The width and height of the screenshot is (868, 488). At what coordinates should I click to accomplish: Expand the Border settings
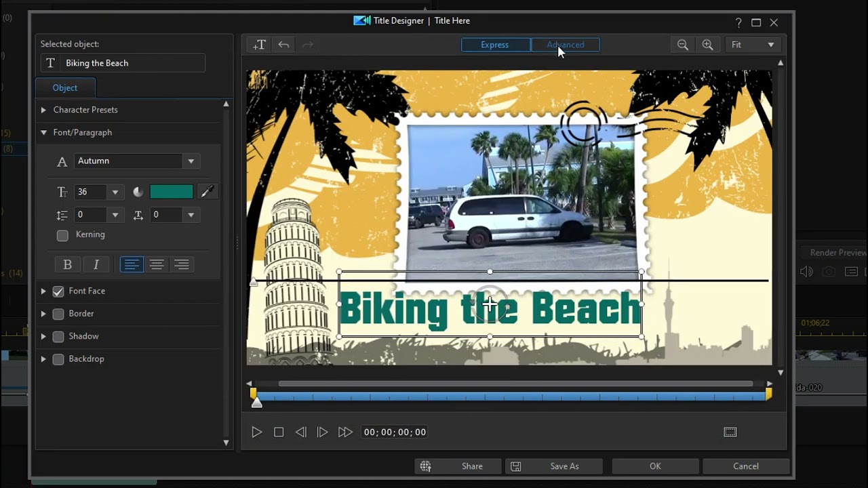pos(43,314)
